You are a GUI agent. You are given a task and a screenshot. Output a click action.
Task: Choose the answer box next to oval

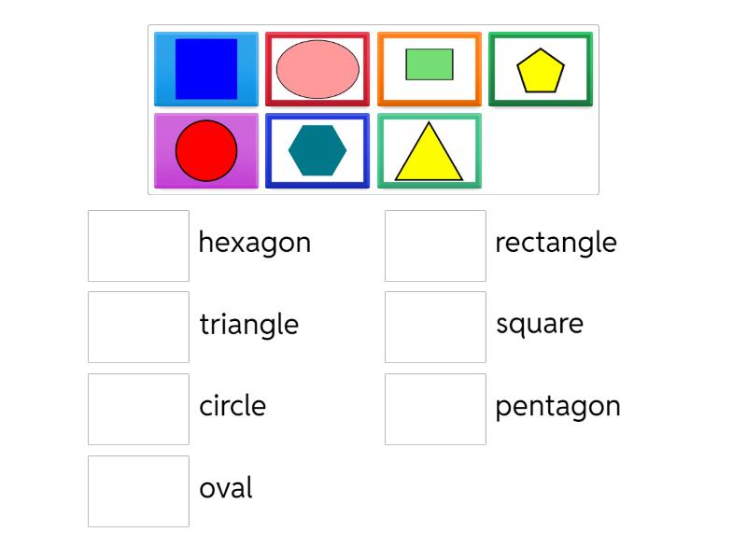click(138, 491)
